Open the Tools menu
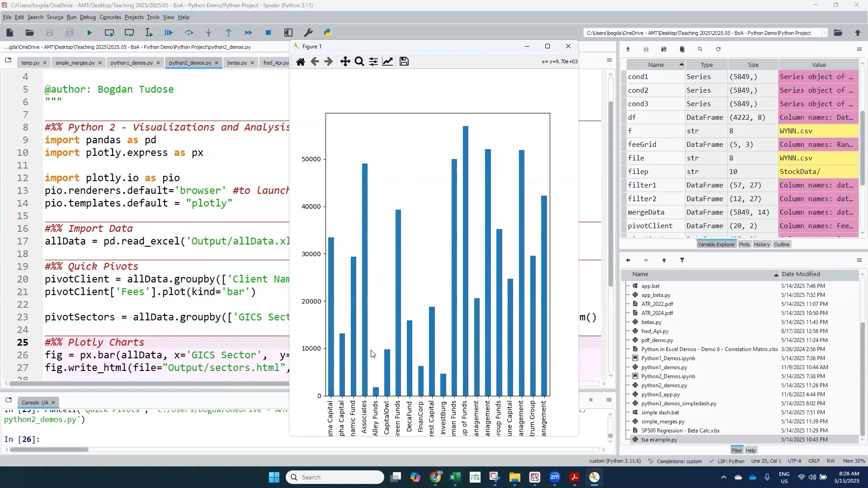Image resolution: width=868 pixels, height=488 pixels. (153, 17)
